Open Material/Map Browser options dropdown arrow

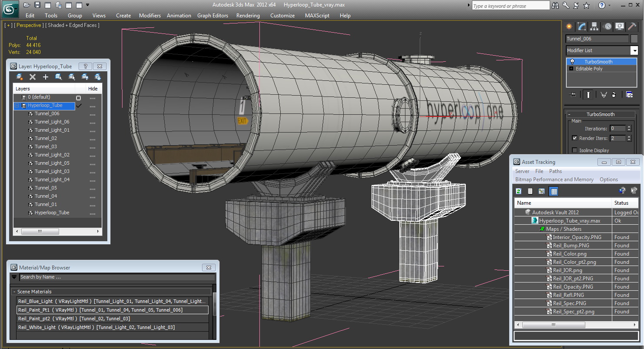point(14,277)
